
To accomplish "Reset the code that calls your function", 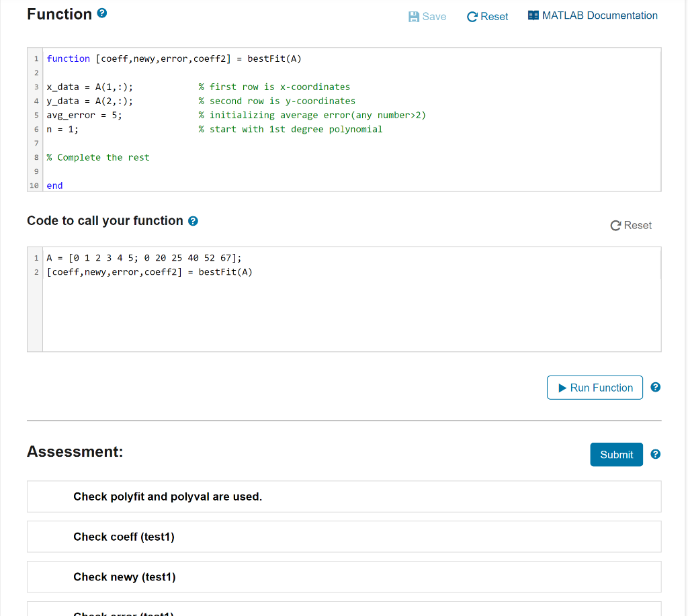I will coord(631,225).
